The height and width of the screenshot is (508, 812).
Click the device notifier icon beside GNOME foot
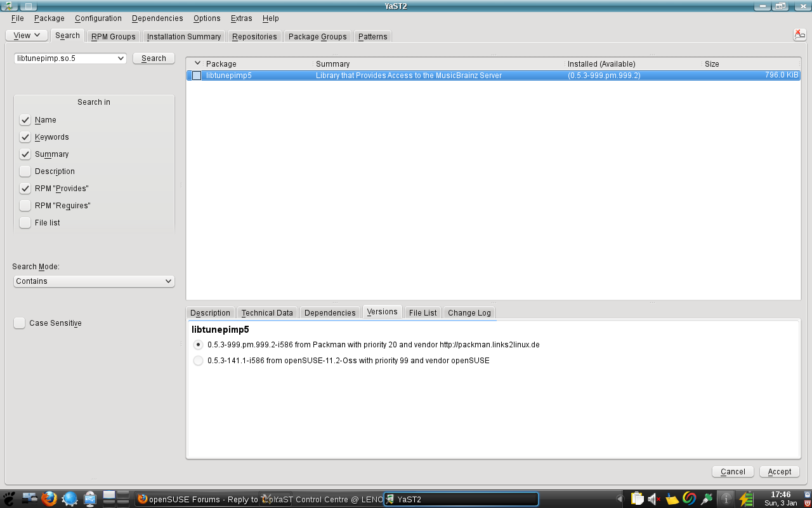[x=30, y=499]
